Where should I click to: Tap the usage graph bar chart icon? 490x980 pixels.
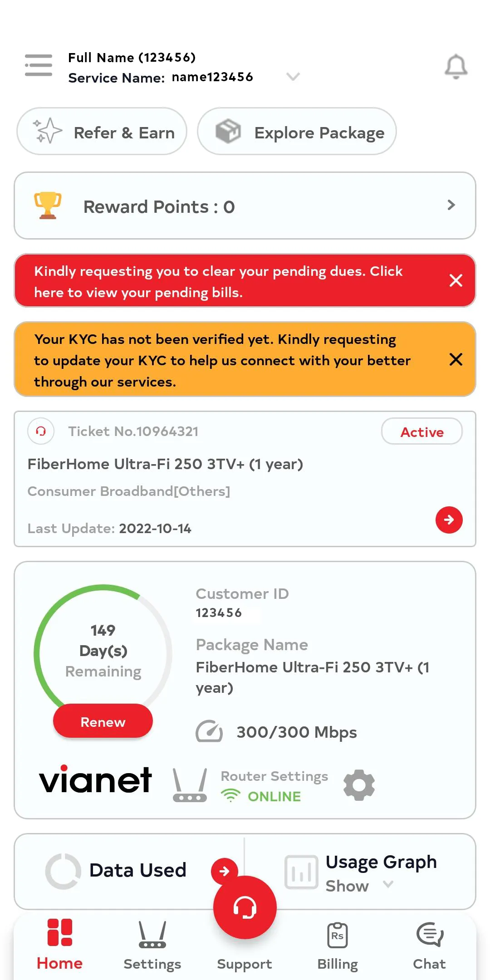click(301, 872)
